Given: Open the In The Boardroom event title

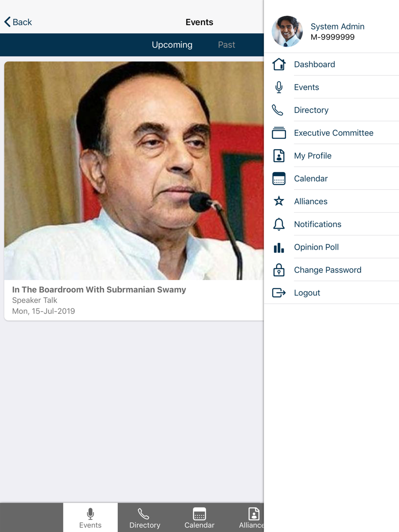Looking at the screenshot, I should tap(99, 290).
